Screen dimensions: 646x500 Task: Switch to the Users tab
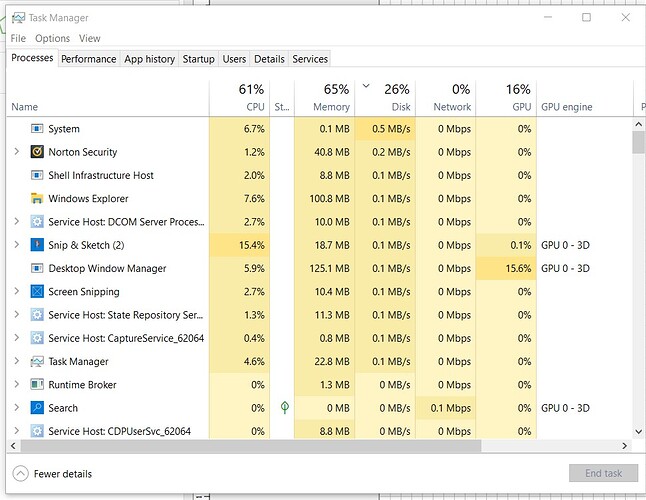pos(234,59)
